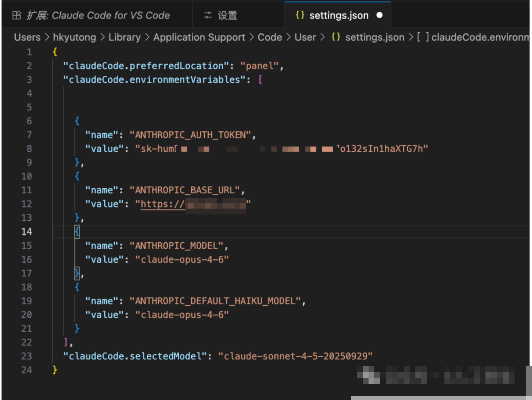Click the braces icon on the settings.json tab
Screen dimensions: 532x400
click(x=300, y=15)
